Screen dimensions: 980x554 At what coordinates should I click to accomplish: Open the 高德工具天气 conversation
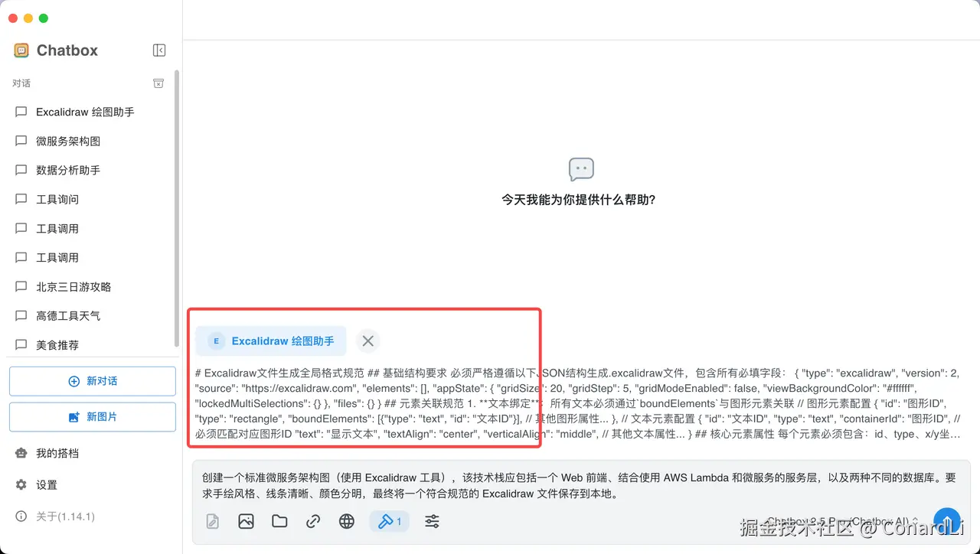pos(91,315)
